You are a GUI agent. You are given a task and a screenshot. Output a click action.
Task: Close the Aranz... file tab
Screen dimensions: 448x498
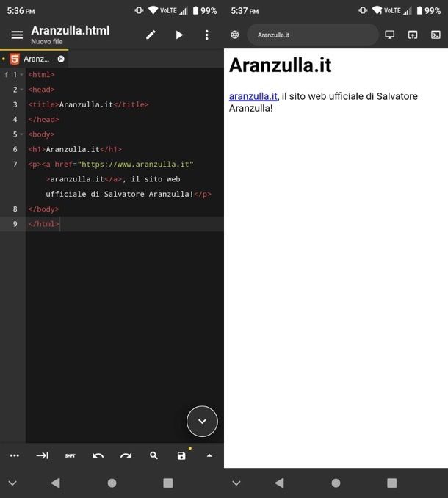[61, 59]
